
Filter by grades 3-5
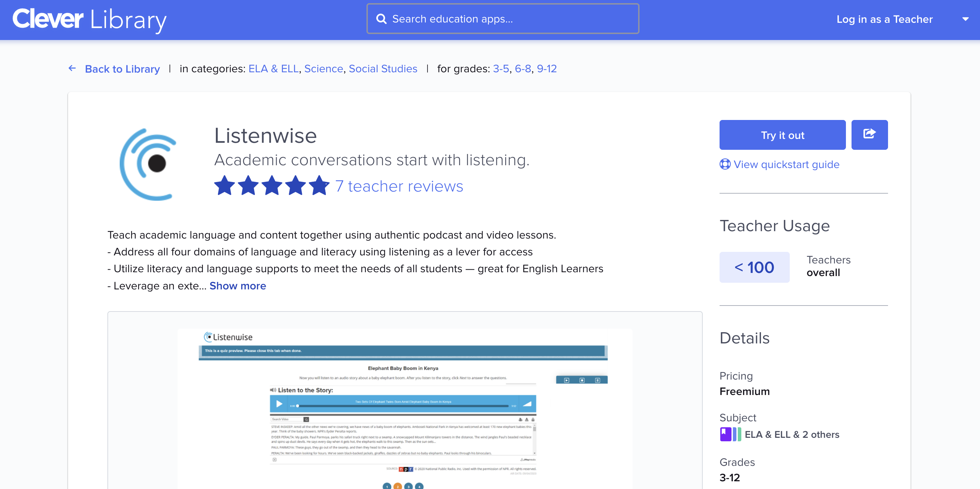click(x=501, y=68)
